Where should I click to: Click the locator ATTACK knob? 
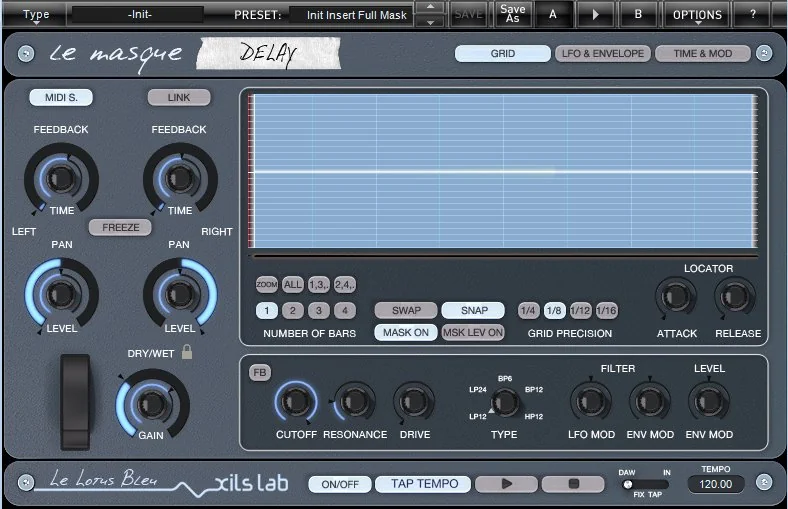click(676, 296)
